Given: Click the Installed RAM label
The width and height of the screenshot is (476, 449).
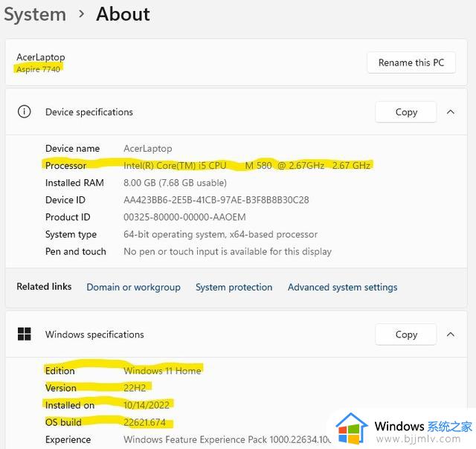Looking at the screenshot, I should click(74, 183).
